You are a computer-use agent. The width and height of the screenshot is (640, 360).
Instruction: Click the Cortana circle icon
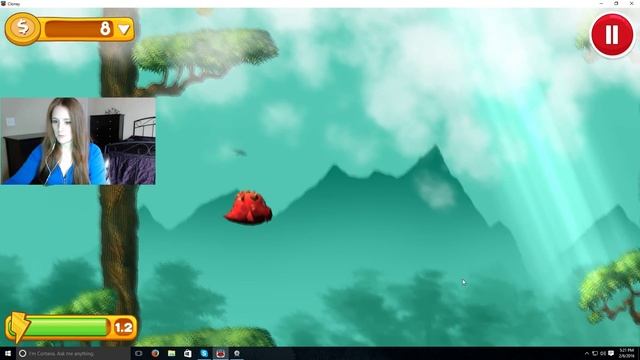[x=23, y=353]
